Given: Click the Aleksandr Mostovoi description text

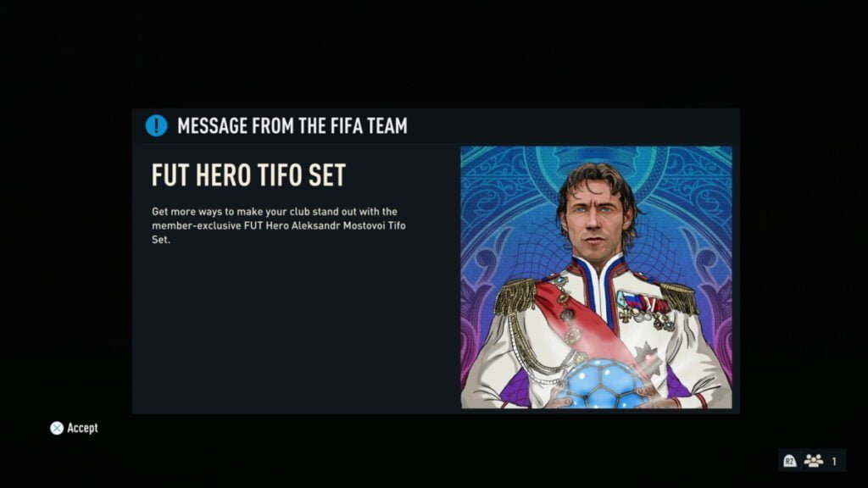Looking at the screenshot, I should coord(278,225).
